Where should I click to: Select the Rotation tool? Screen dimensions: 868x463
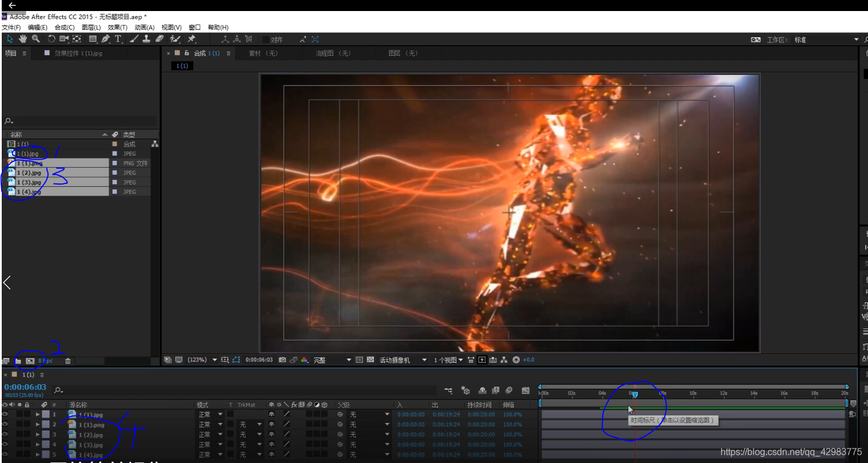(x=51, y=39)
